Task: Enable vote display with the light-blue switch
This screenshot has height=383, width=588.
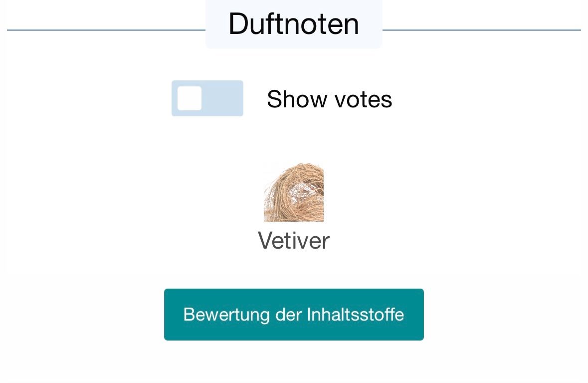Action: (x=207, y=98)
